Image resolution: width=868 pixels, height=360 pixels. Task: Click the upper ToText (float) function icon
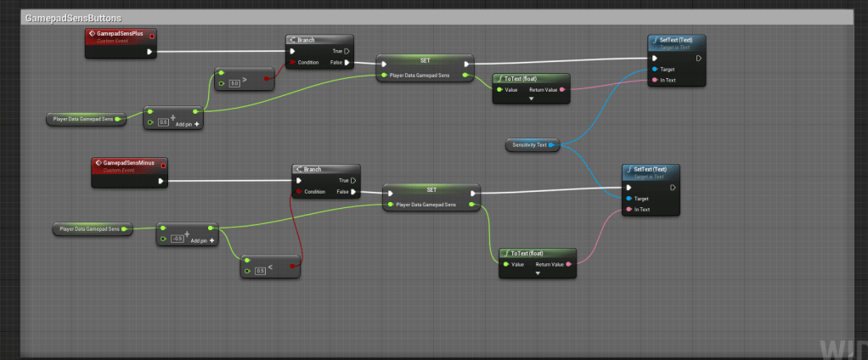[500, 78]
